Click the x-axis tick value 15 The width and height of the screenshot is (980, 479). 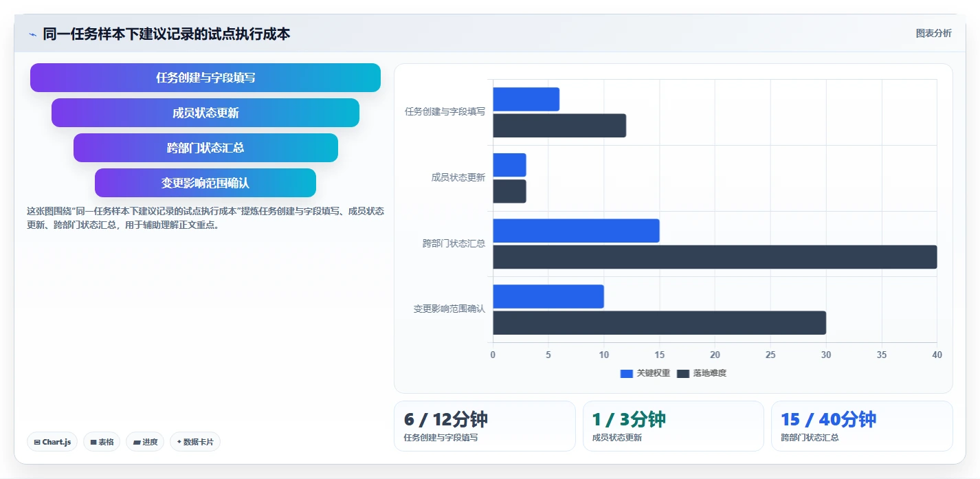[x=660, y=355]
